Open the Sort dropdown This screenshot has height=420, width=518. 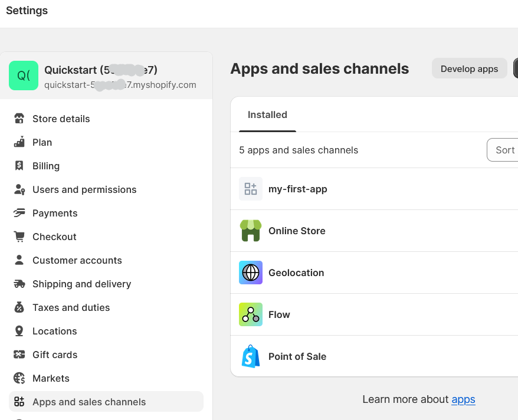(x=503, y=150)
